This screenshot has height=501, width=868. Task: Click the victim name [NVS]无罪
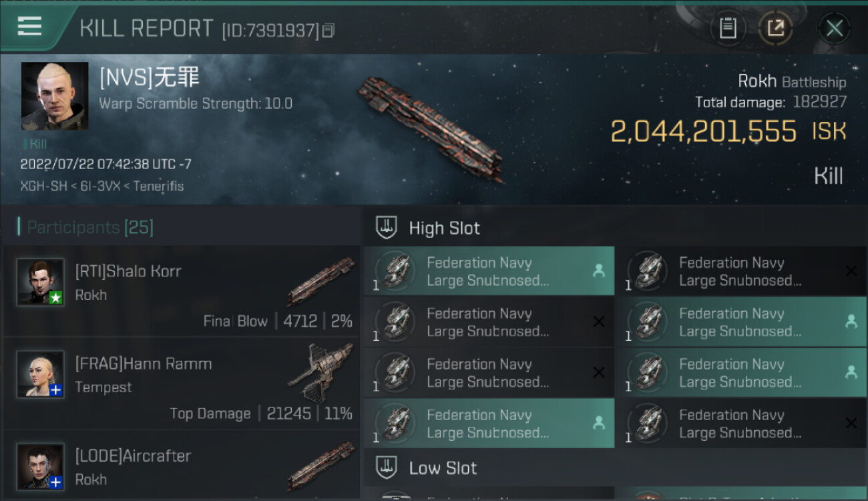pos(150,78)
